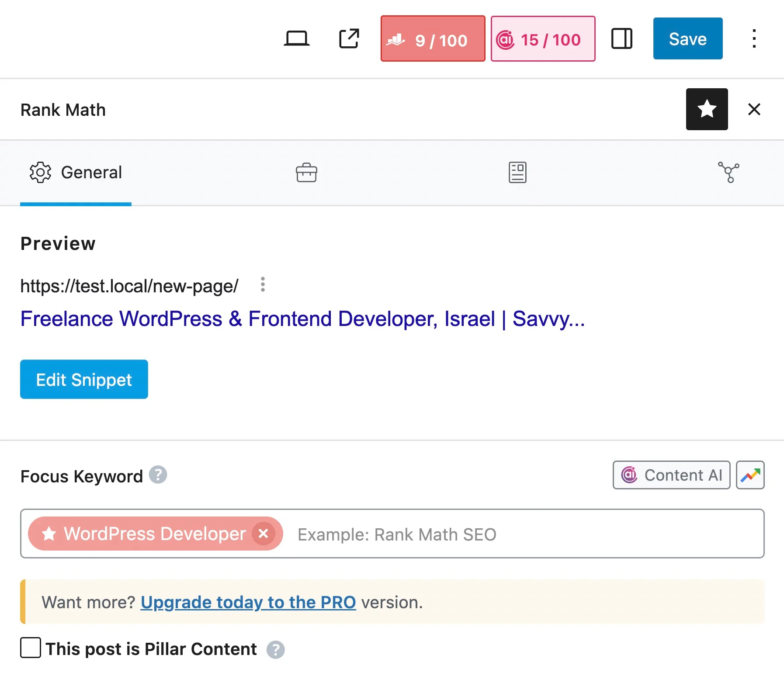Open the snippet preview three-dot options
The height and width of the screenshot is (693, 784).
[263, 284]
